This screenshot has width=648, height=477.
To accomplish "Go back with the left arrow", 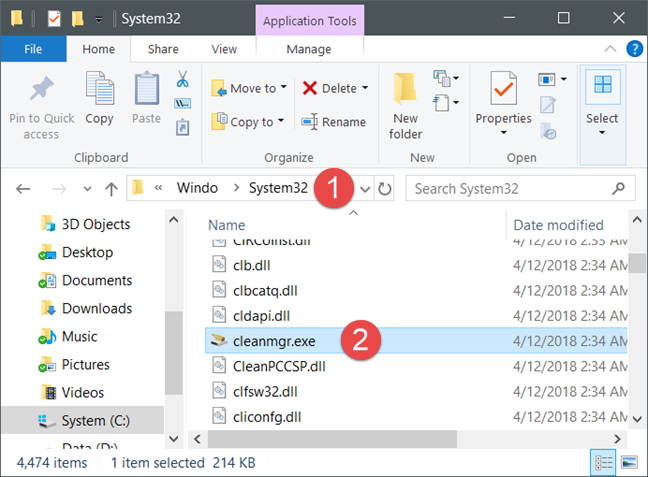I will [x=23, y=189].
